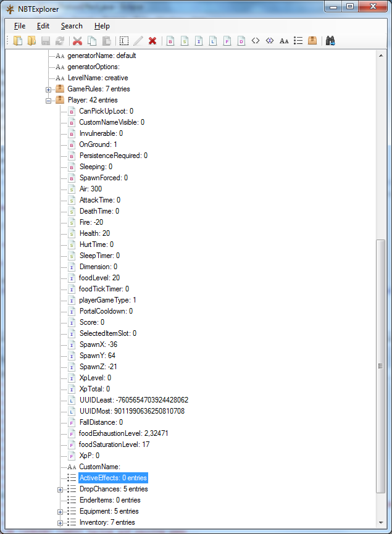The width and height of the screenshot is (392, 534).
Task: Add a Double tag with D icon
Action: 241,41
